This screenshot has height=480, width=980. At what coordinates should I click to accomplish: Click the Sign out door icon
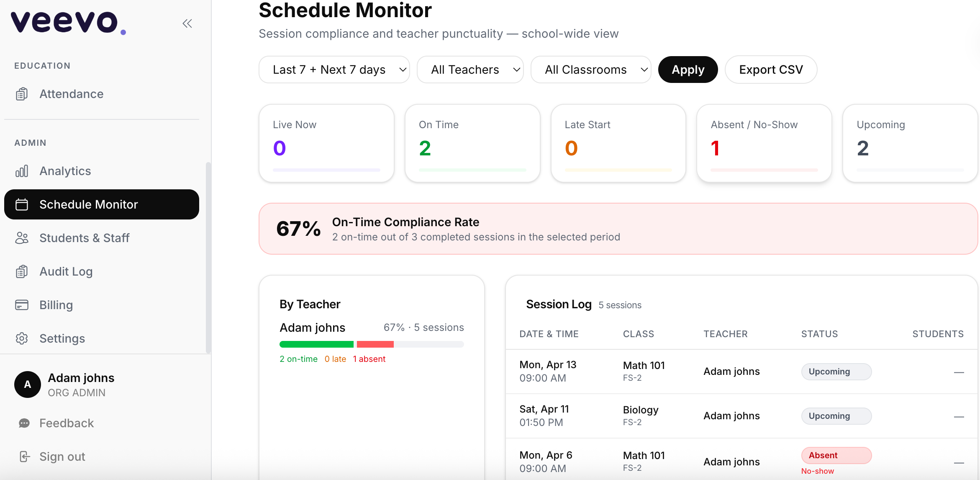point(24,457)
